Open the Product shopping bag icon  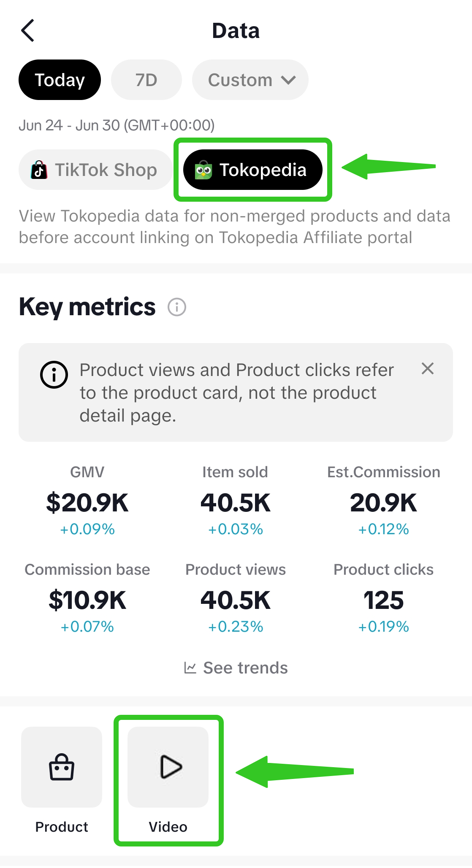coord(62,767)
